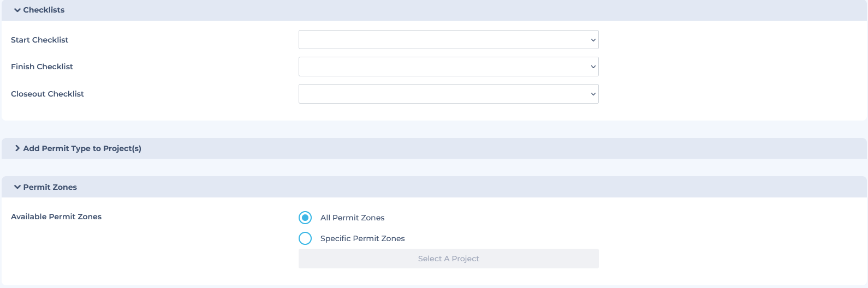
Task: Click the Closeout Checklist dropdown arrow
Action: tap(593, 94)
